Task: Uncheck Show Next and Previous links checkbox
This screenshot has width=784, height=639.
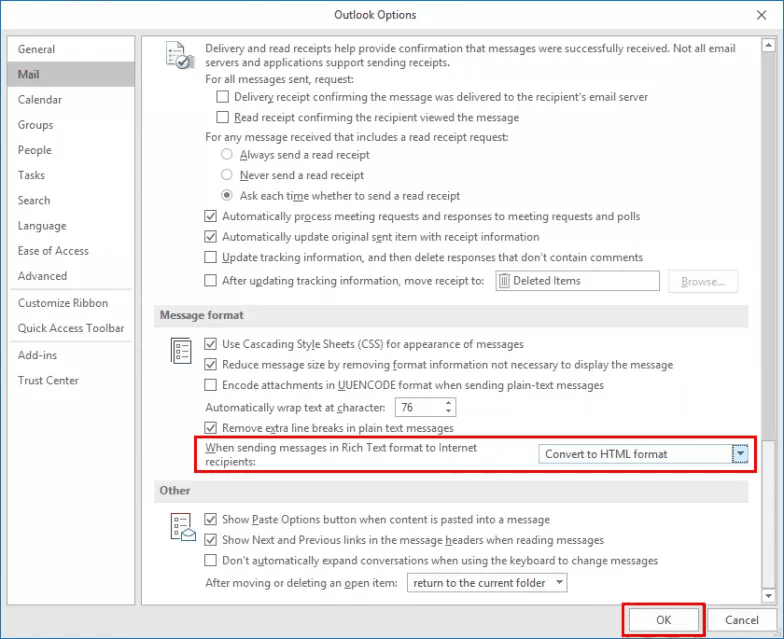Action: coord(210,540)
